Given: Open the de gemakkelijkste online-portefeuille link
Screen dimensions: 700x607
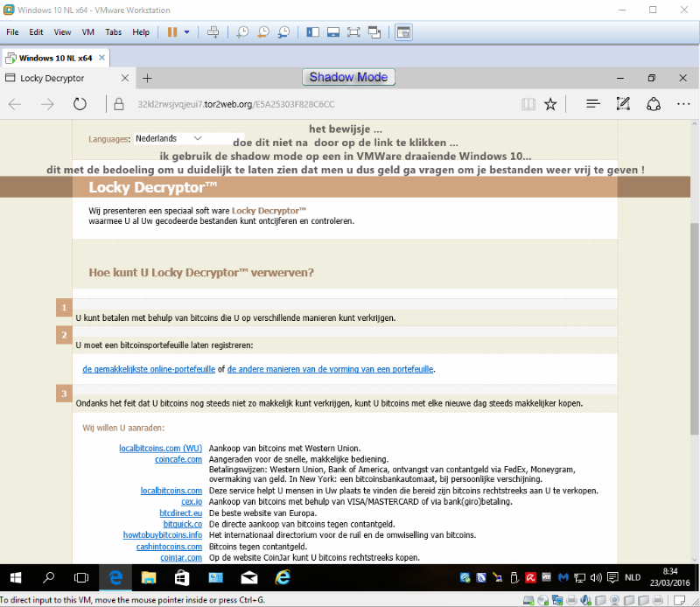Looking at the screenshot, I should click(149, 369).
